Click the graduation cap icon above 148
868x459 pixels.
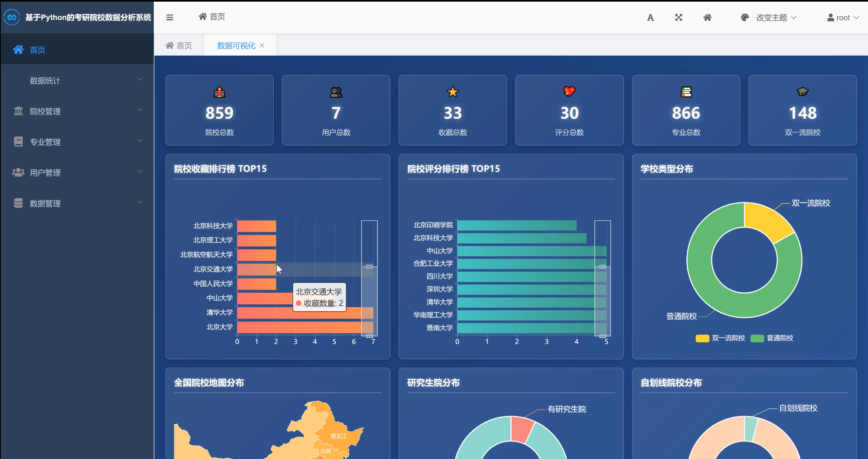[x=802, y=92]
